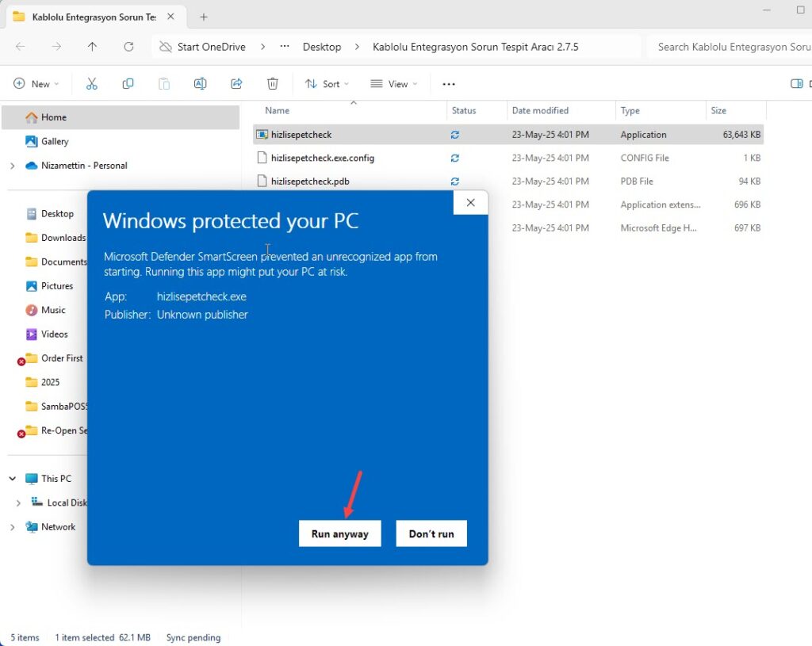Go back with the left arrow
The height and width of the screenshot is (646, 812).
21,47
